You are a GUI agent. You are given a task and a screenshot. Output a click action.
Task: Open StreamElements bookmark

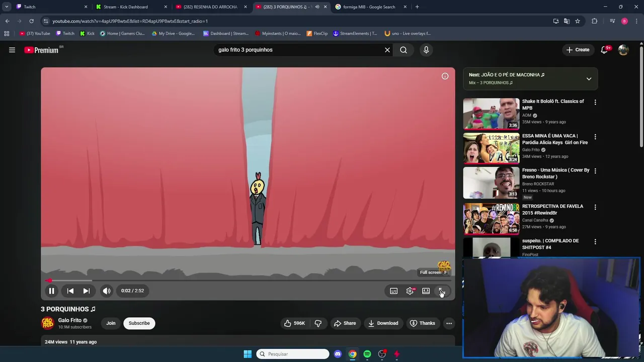(x=355, y=34)
